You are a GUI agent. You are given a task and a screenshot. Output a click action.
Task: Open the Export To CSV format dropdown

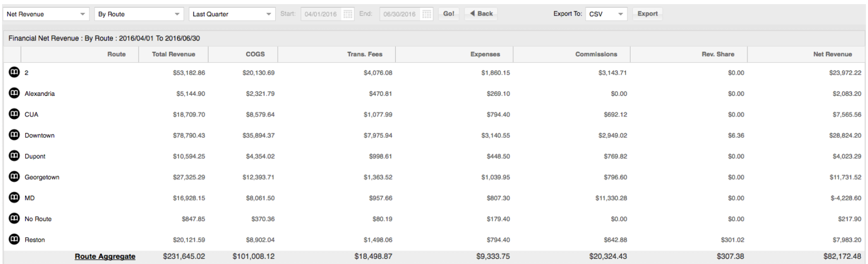coord(607,14)
